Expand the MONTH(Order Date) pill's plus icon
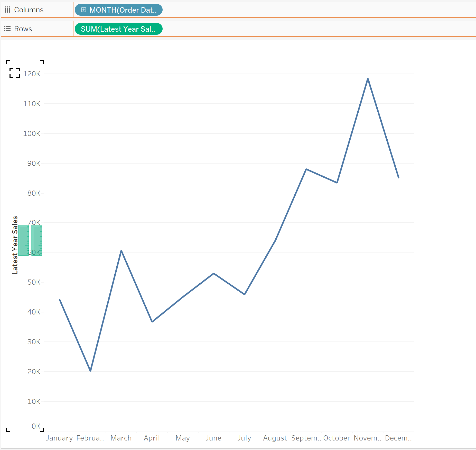The image size is (476, 450). tap(83, 10)
